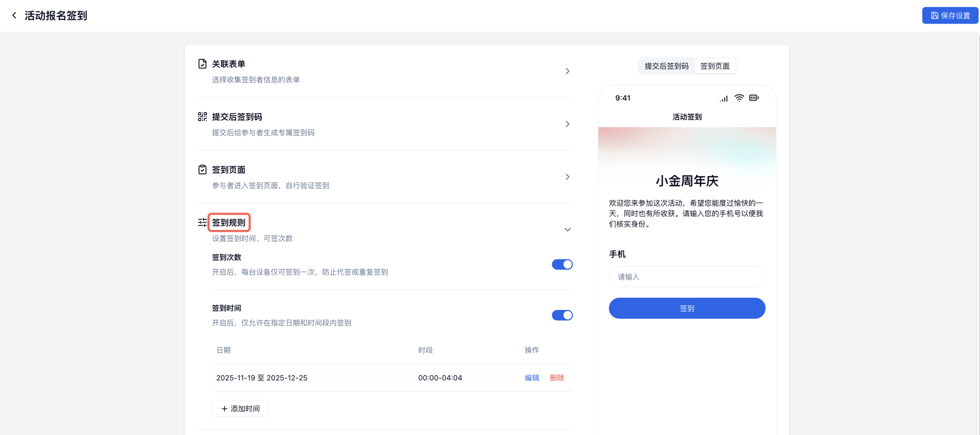Click the 关联表单 form icon
The width and height of the screenshot is (980, 435).
[202, 64]
